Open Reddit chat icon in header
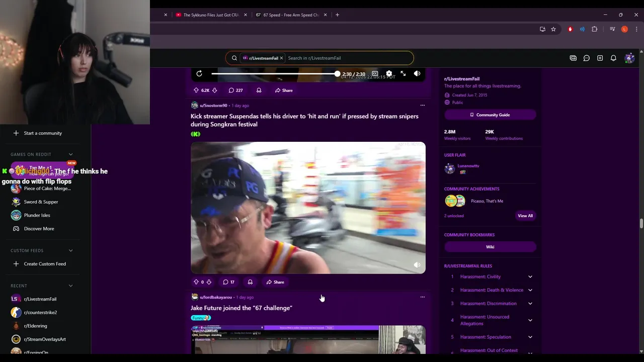 point(587,58)
